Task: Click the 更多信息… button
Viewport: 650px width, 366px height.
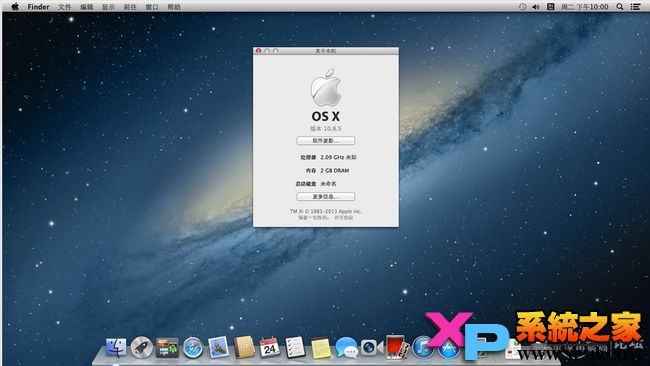Action: 326,196
